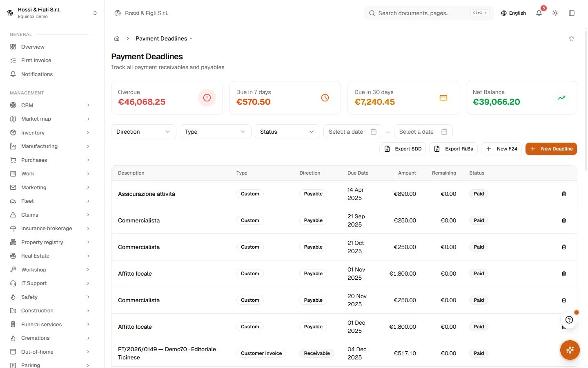Delete the Commercialista 21 Sep 2025 row

564,220
